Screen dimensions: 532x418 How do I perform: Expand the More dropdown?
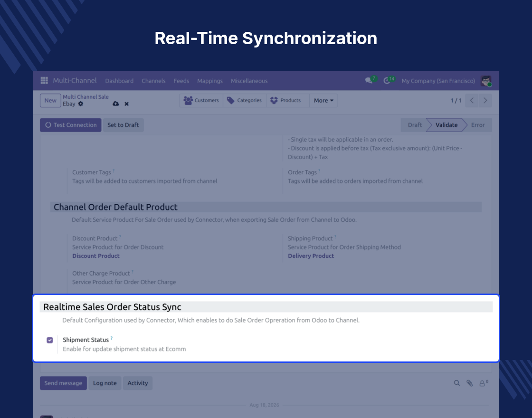(323, 100)
